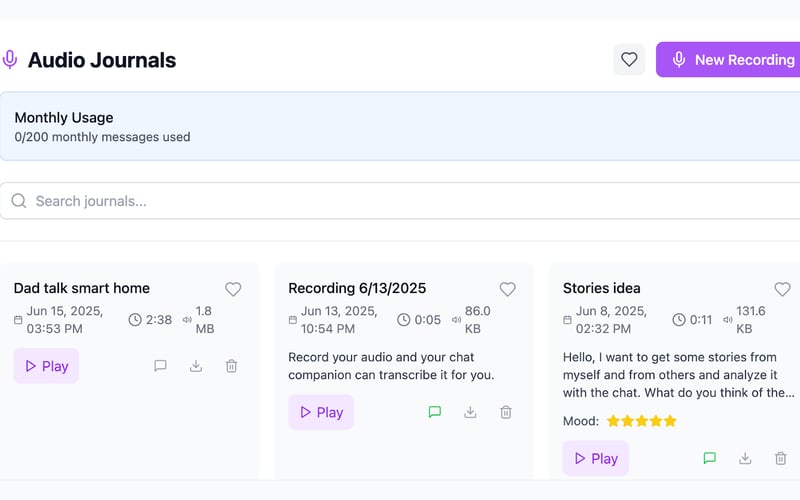Delete the Recording 6/13/2025 journal

click(506, 412)
